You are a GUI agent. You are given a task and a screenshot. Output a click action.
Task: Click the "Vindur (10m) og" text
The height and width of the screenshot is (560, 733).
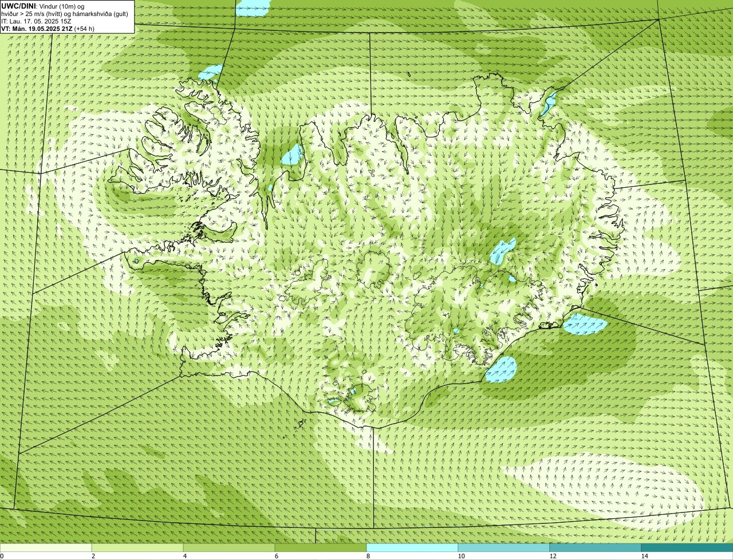point(62,6)
